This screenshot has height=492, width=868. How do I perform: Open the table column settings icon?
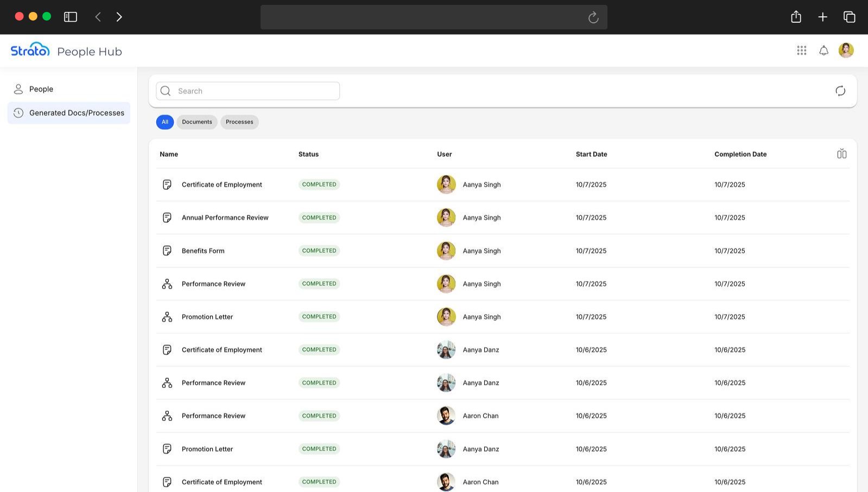click(x=841, y=154)
